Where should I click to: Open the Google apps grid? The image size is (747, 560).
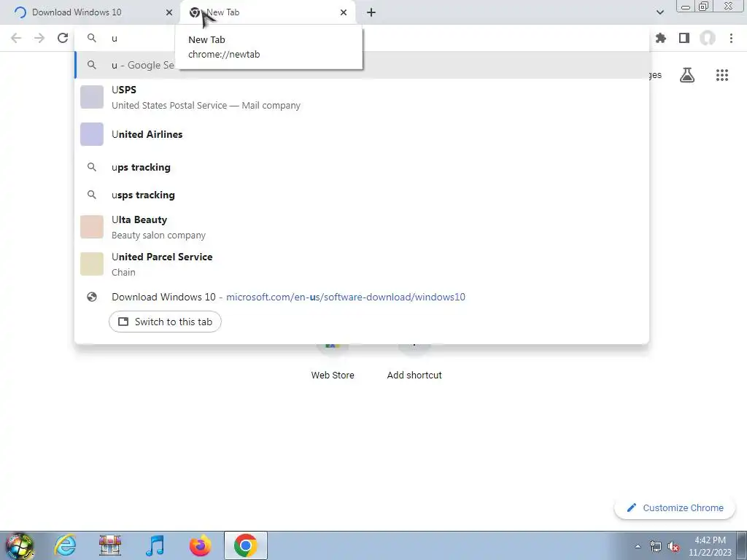point(722,75)
